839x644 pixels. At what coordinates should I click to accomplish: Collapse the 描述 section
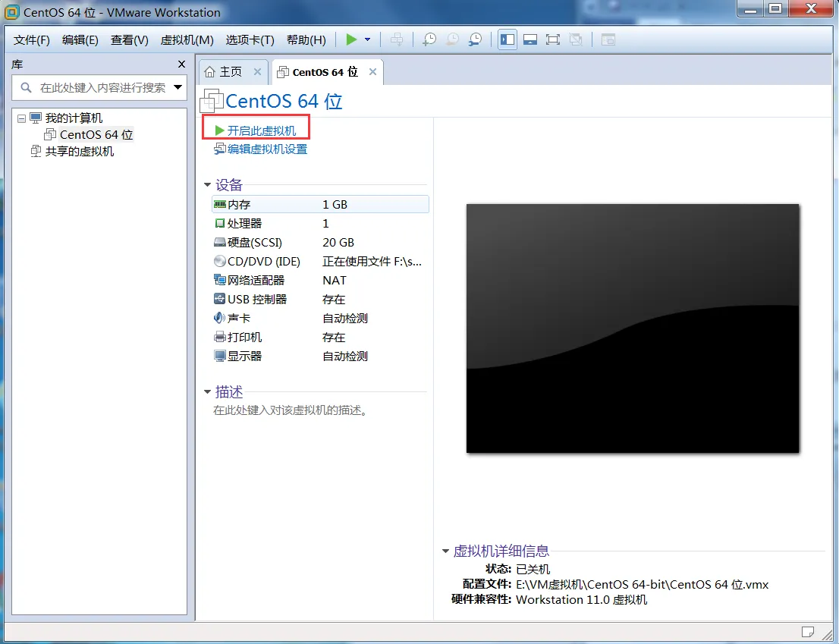pos(207,392)
